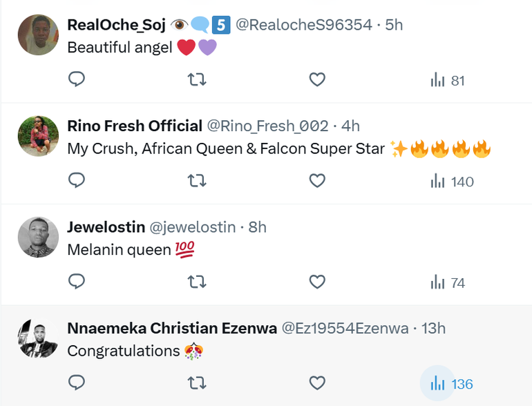Click Nnaemeka Christian Ezenwa's avatar
The image size is (532, 406).
(x=37, y=338)
